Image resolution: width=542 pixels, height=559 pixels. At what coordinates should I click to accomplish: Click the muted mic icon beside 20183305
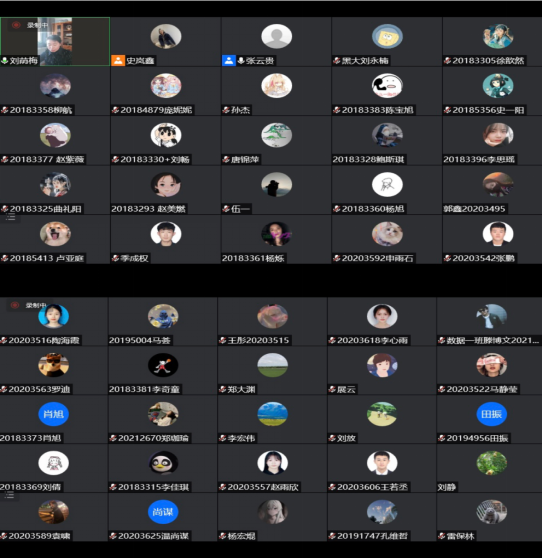[x=447, y=61]
